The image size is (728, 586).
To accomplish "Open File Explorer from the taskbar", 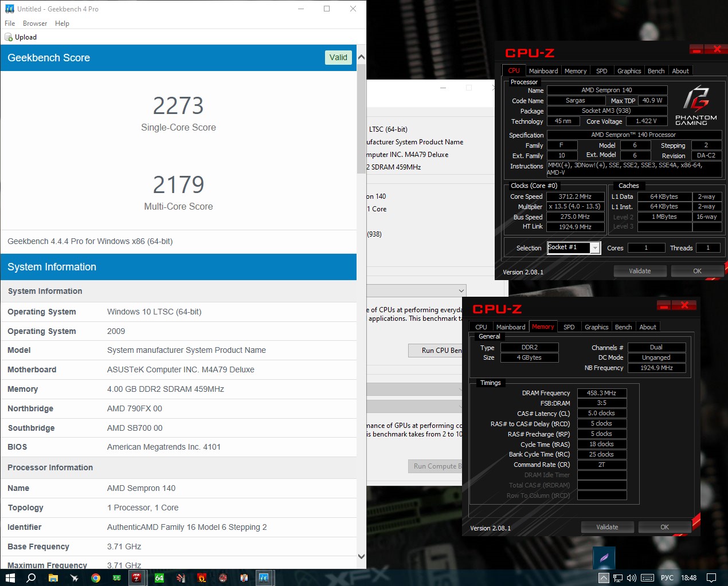I will tap(53, 577).
